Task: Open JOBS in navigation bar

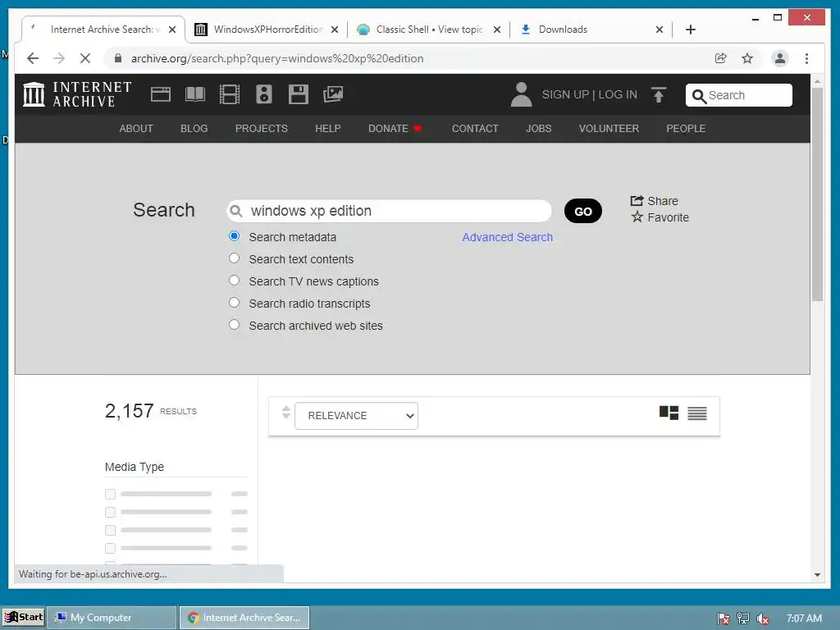Action: 538,129
